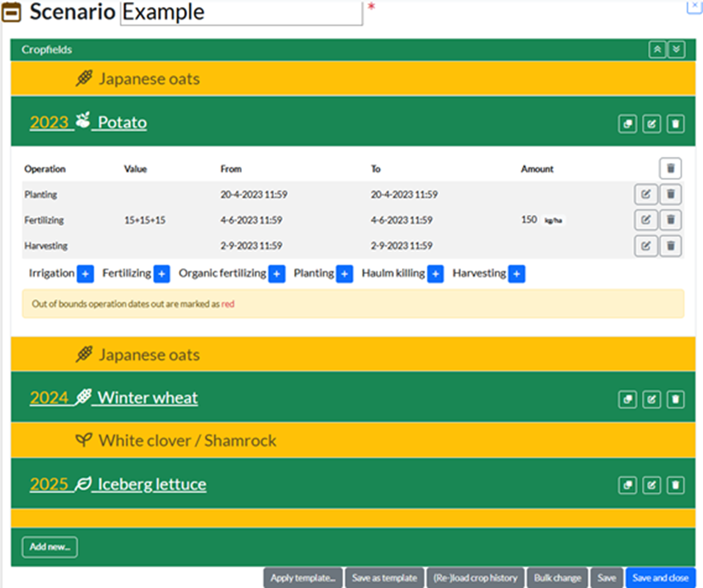This screenshot has width=703, height=588.
Task: Click Apply template... button
Action: pyautogui.click(x=303, y=578)
